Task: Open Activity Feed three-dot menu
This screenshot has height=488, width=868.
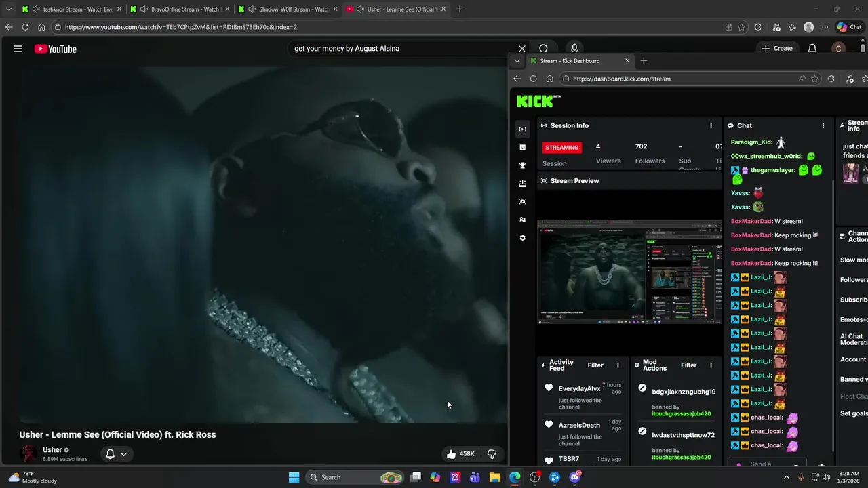Action: click(618, 365)
